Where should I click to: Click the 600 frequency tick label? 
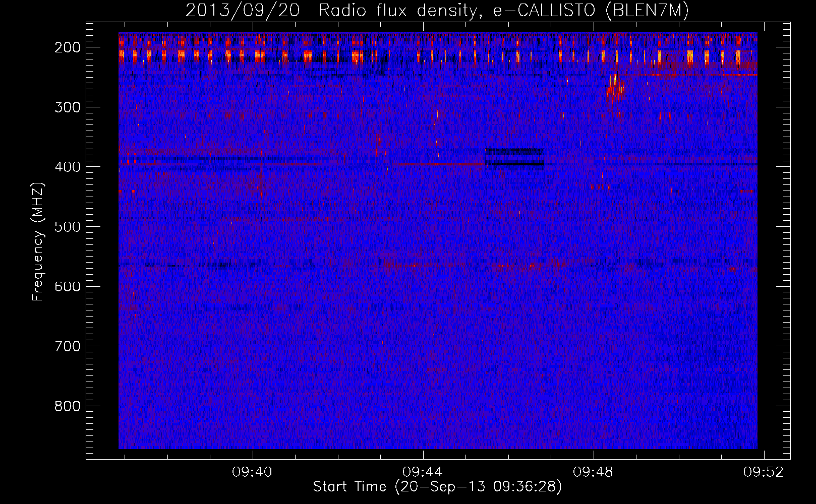[68, 286]
